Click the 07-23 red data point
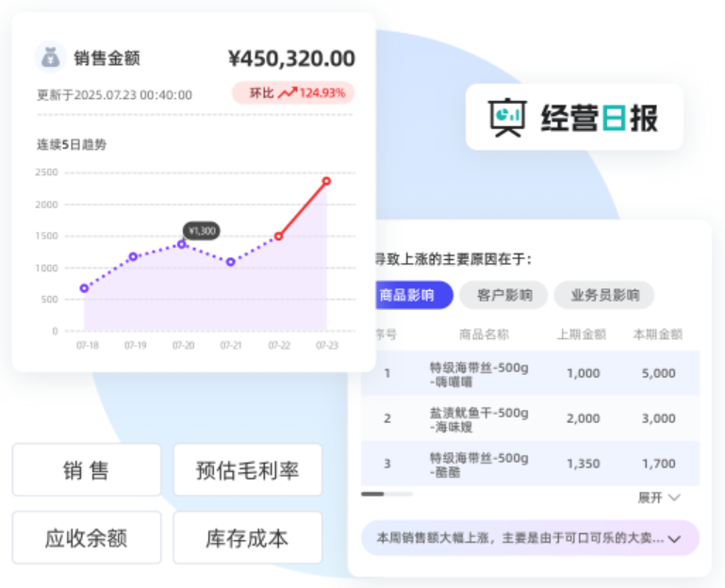 [326, 181]
